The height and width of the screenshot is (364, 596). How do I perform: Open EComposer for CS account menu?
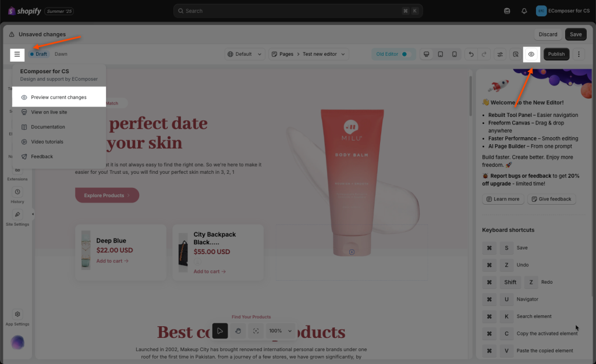(563, 11)
